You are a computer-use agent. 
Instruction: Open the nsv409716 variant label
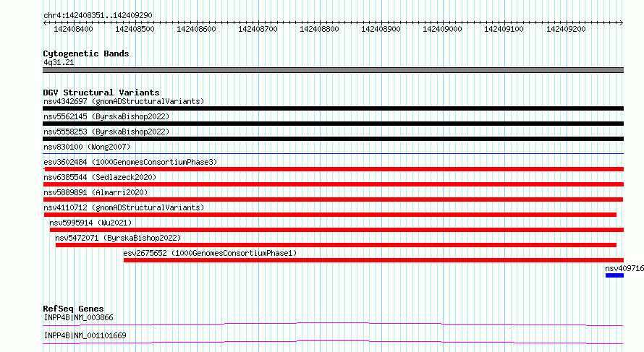pyautogui.click(x=624, y=268)
